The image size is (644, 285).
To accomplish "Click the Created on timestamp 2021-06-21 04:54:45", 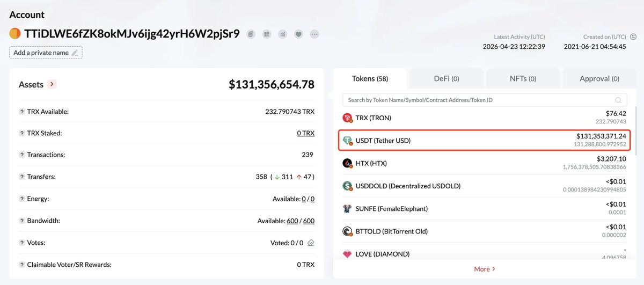I will tap(595, 46).
